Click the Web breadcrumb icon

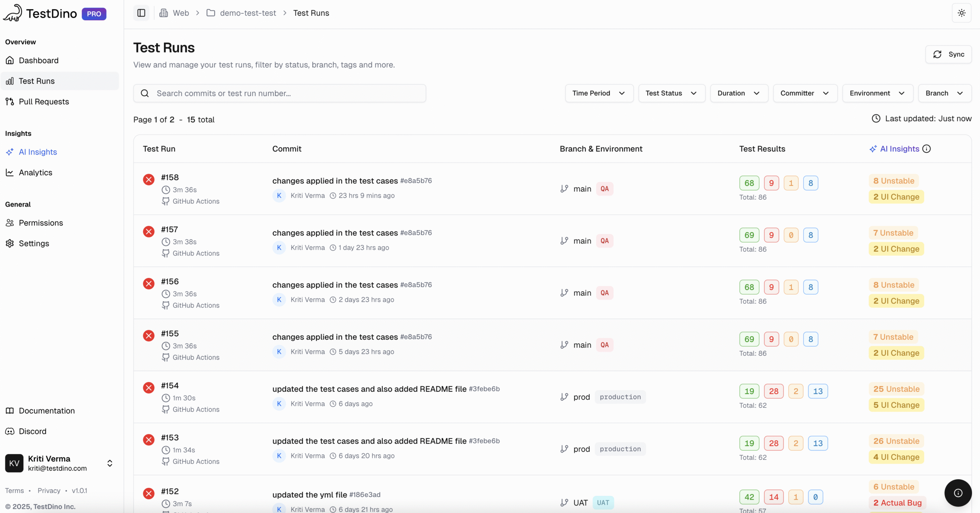pyautogui.click(x=163, y=13)
